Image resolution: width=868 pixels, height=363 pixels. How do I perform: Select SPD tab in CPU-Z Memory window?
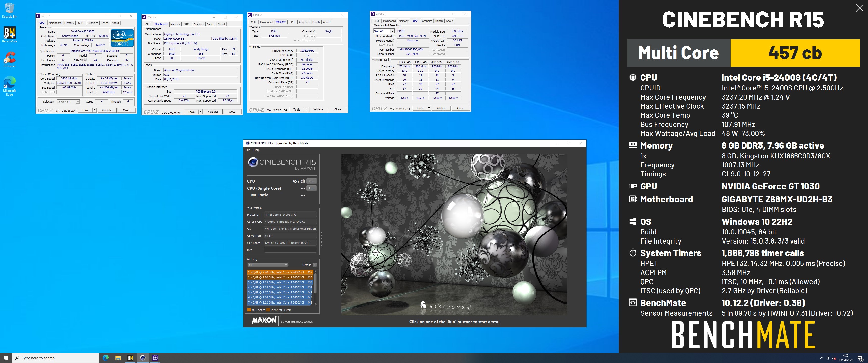click(292, 22)
